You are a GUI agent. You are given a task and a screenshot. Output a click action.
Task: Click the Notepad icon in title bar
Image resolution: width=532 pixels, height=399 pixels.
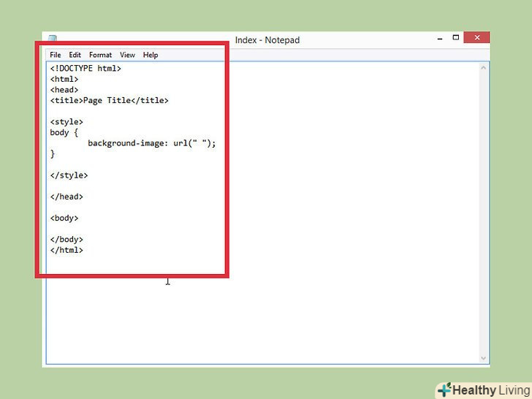[x=52, y=39]
